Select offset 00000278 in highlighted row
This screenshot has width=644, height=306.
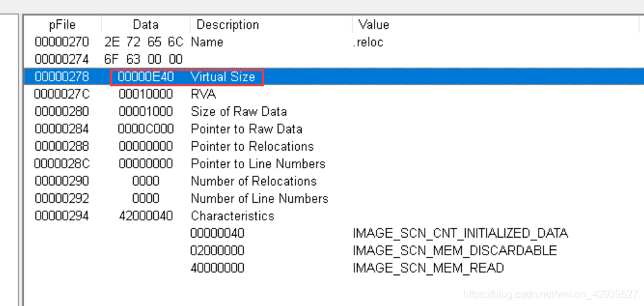pyautogui.click(x=62, y=77)
